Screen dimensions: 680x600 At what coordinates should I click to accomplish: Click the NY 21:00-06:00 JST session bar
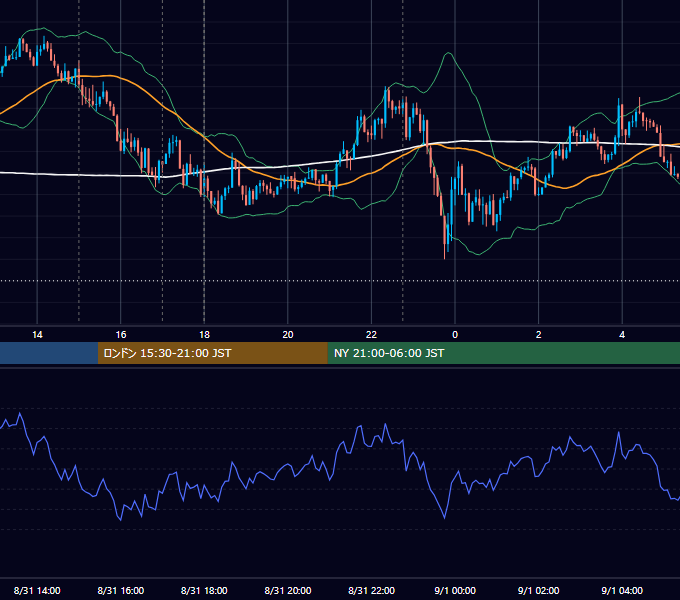[503, 353]
